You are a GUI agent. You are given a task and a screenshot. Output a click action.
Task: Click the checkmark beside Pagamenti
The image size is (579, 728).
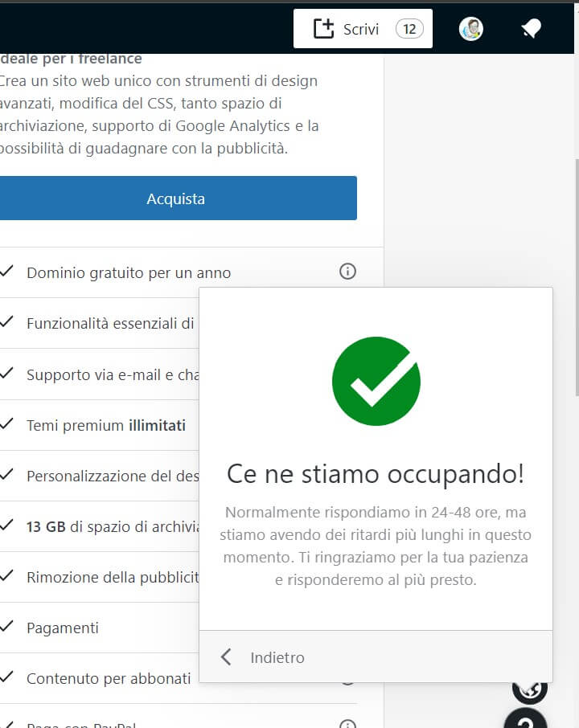click(6, 627)
